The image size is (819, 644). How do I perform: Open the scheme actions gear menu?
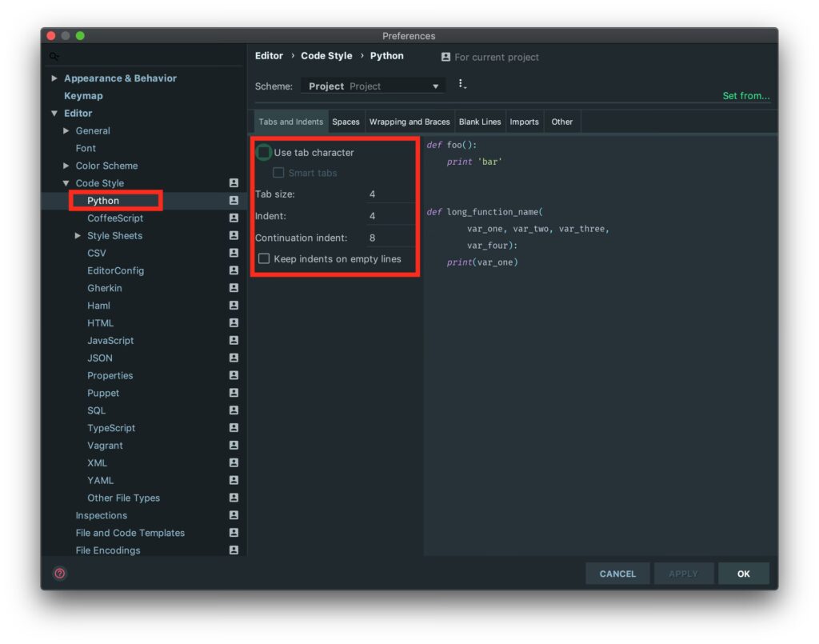(x=461, y=84)
